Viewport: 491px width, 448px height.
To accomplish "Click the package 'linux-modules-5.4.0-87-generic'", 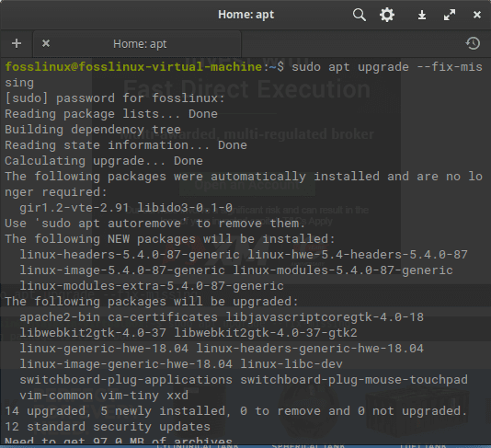I will click(x=343, y=270).
